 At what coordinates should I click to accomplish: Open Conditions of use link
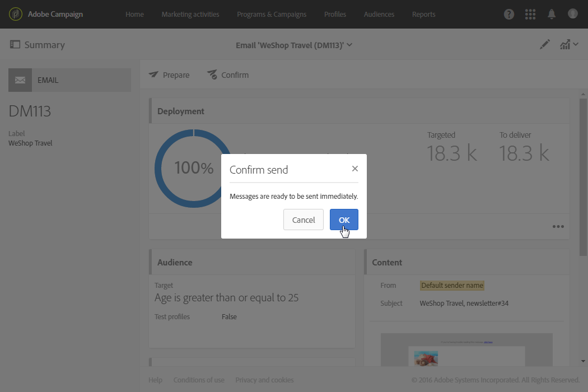pyautogui.click(x=199, y=380)
